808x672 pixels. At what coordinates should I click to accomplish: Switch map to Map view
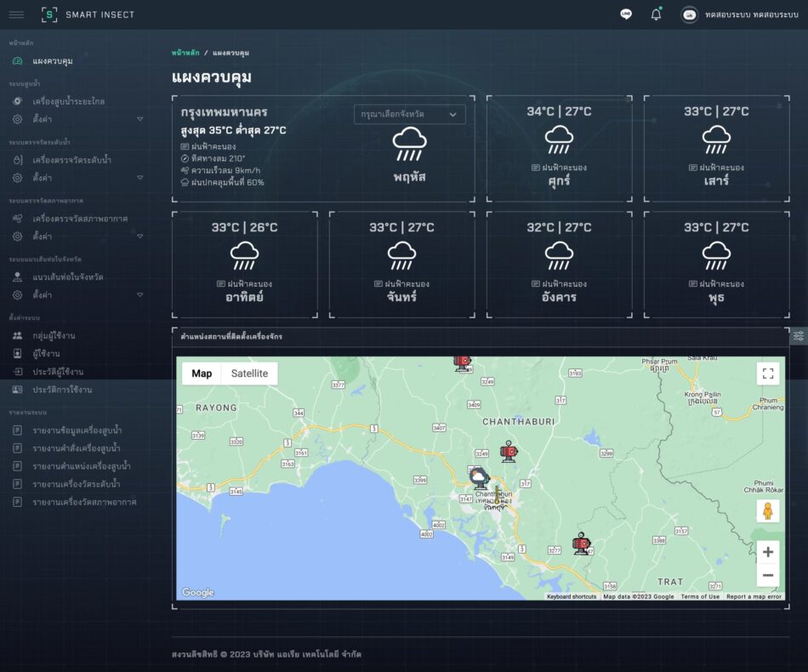click(202, 373)
